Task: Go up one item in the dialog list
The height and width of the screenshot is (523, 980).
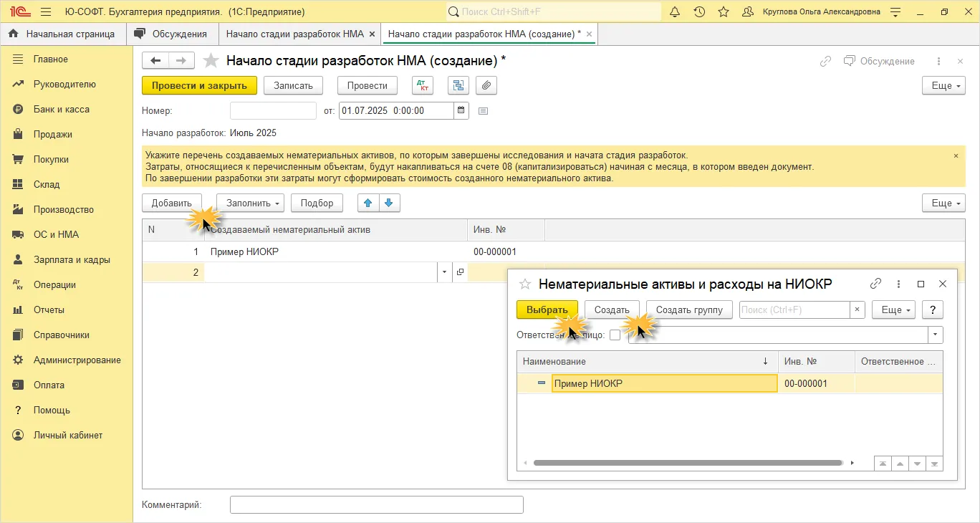Action: [900, 464]
